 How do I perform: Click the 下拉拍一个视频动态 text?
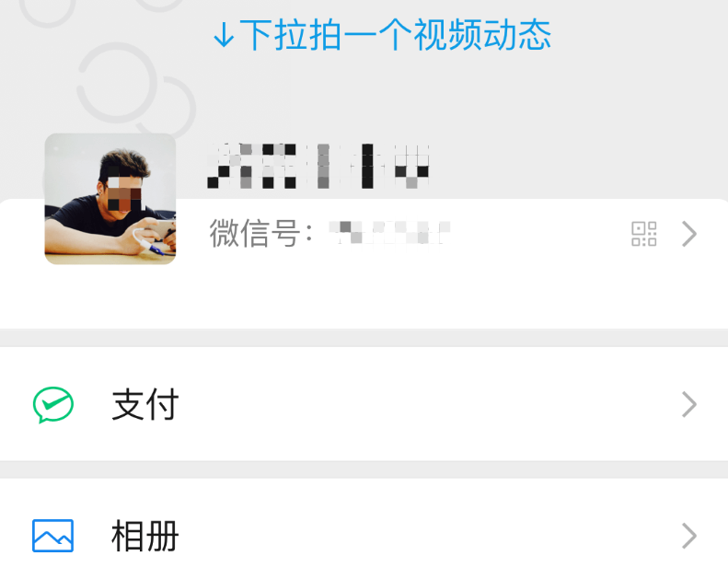395,35
